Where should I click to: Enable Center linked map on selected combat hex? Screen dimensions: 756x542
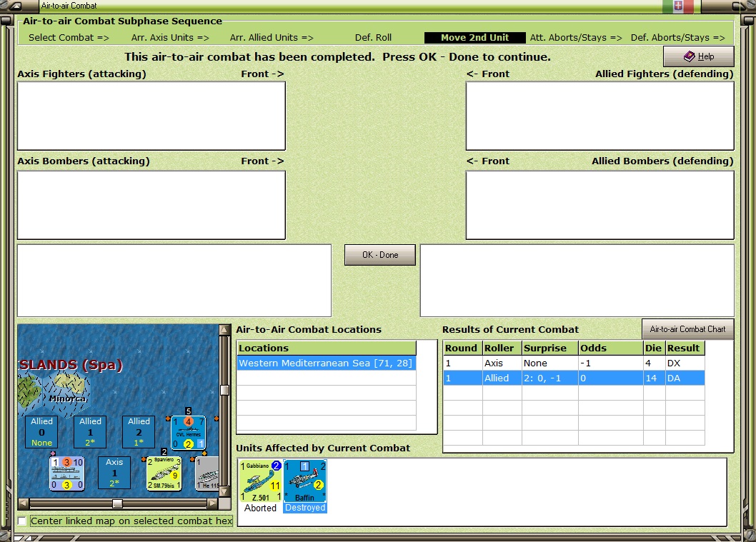coord(22,521)
